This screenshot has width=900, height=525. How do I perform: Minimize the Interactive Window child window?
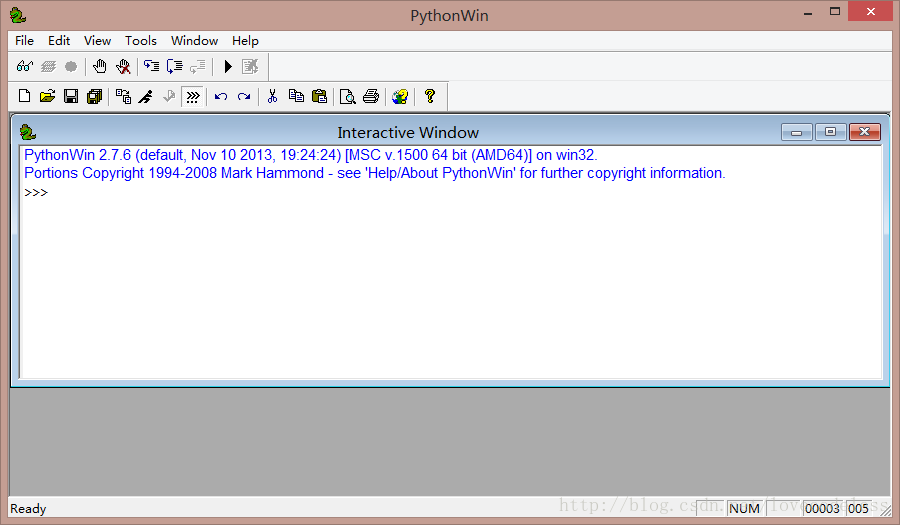(797, 132)
